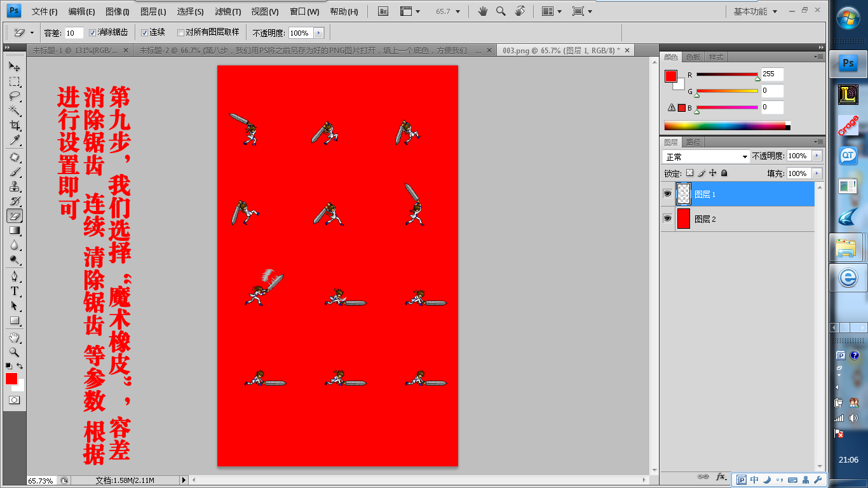The image size is (868, 488).
Task: Click the Rotate View tool in application bar
Action: click(520, 11)
